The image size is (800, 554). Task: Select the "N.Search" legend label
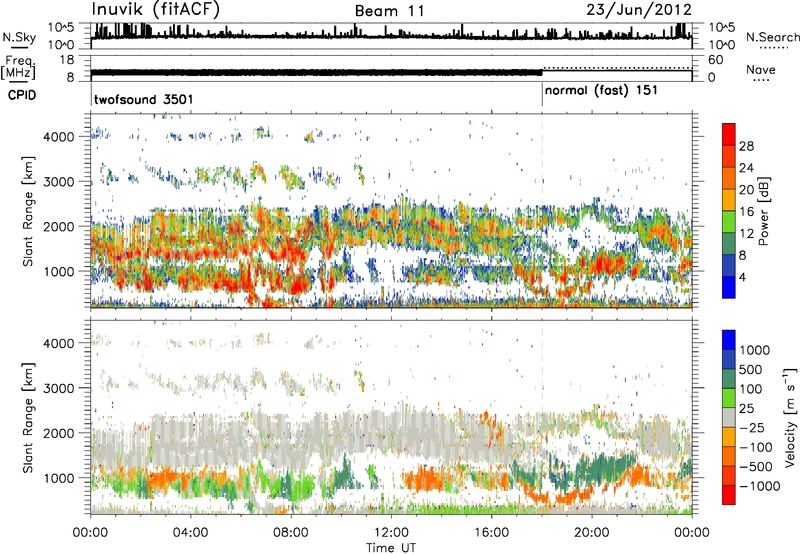point(772,37)
